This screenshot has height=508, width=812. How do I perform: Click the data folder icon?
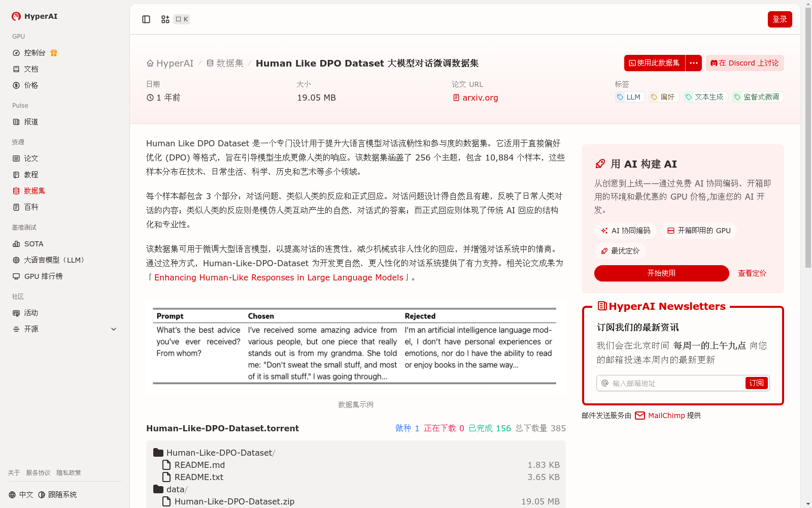pyautogui.click(x=158, y=489)
